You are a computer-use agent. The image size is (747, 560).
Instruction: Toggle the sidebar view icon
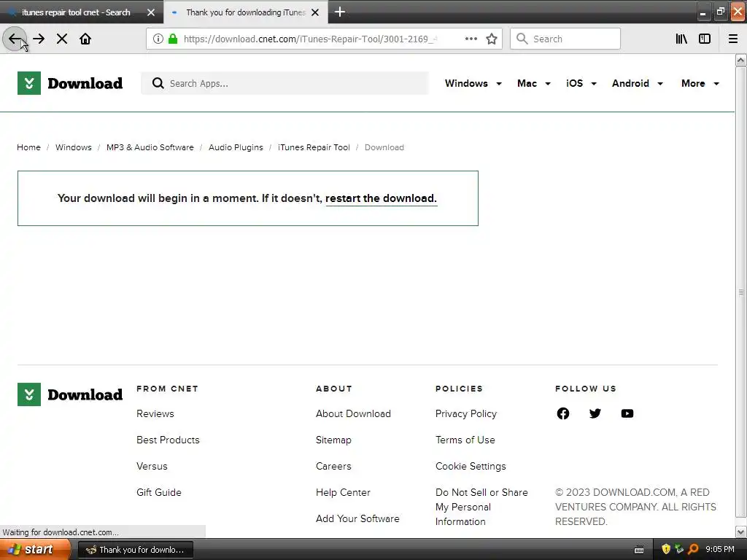tap(705, 39)
